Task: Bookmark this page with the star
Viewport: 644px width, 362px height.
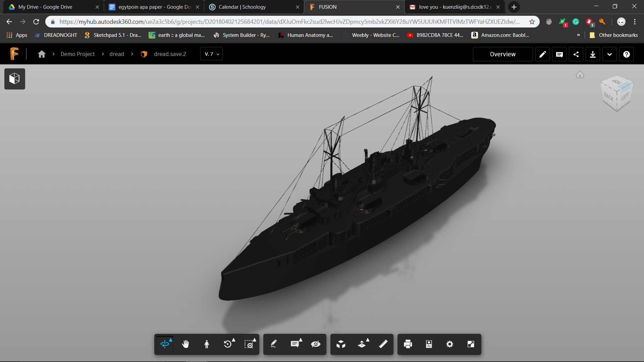Action: [532, 22]
